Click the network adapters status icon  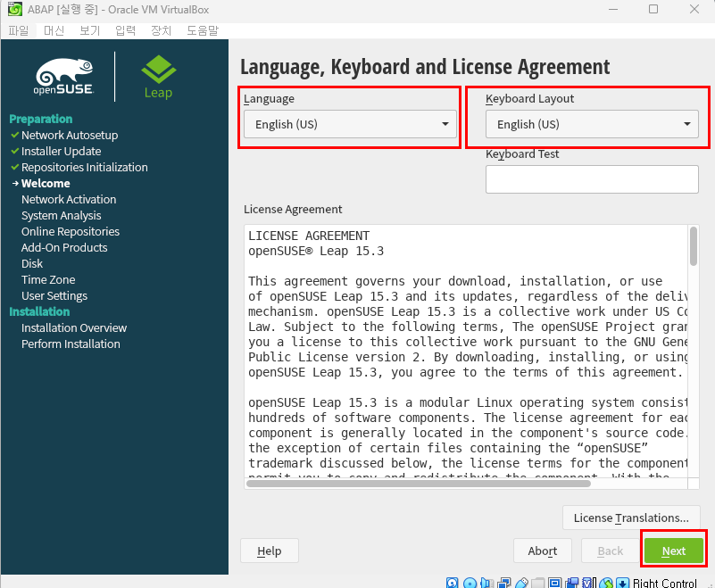click(503, 583)
